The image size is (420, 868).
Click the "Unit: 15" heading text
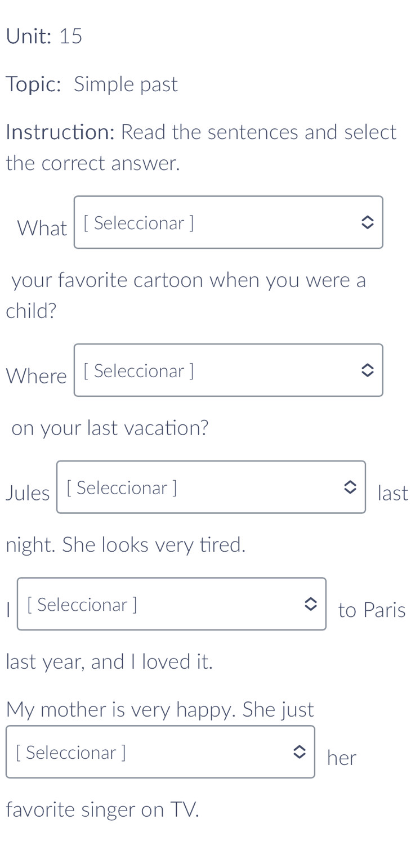tap(44, 37)
